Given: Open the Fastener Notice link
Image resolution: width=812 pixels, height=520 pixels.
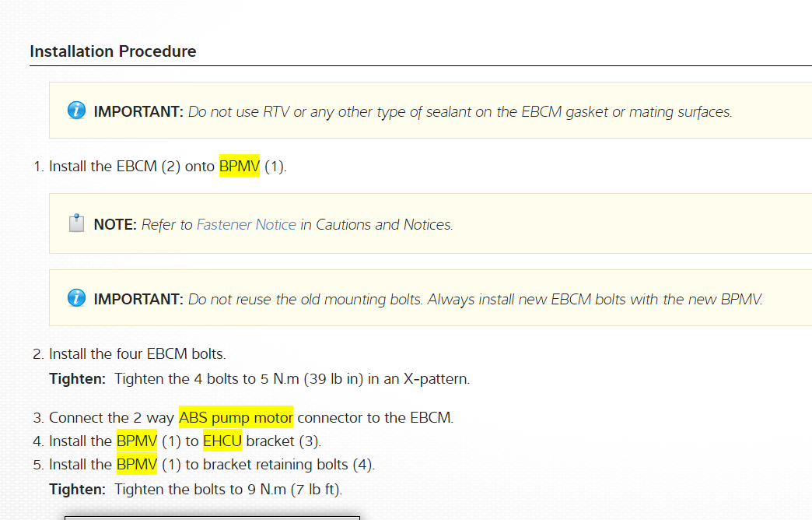Looking at the screenshot, I should point(246,224).
